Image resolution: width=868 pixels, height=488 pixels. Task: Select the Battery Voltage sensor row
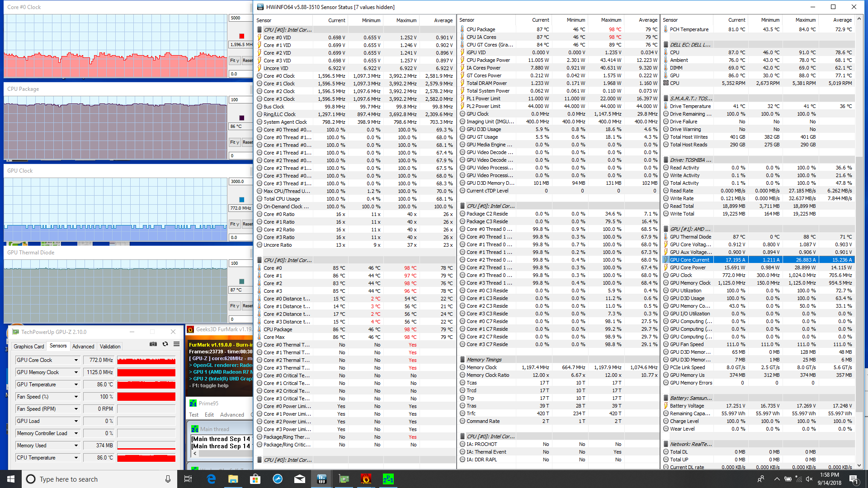pos(758,406)
